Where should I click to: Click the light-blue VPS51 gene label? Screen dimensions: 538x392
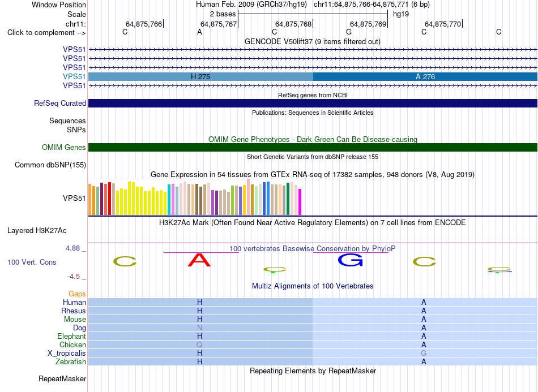[74, 76]
